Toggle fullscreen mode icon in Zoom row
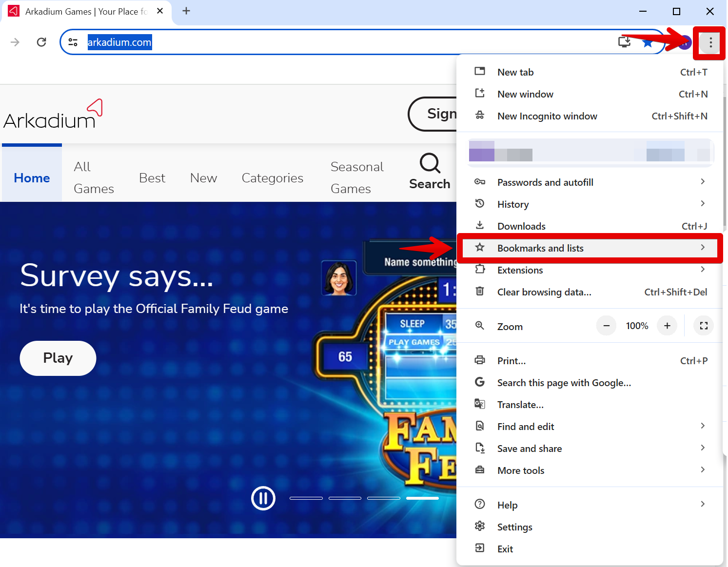The width and height of the screenshot is (728, 567). [x=704, y=326]
